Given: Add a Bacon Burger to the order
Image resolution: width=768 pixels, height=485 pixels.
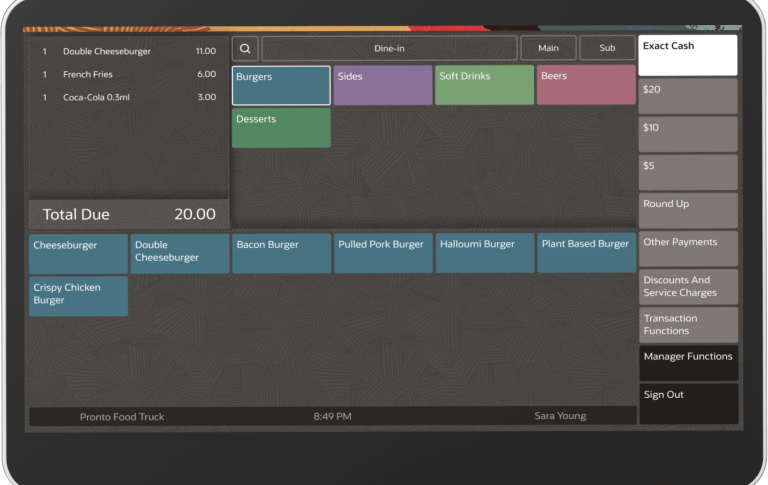Looking at the screenshot, I should pos(281,254).
